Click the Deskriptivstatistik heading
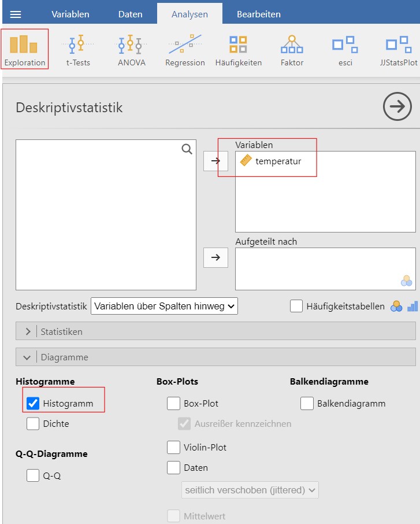 69,108
